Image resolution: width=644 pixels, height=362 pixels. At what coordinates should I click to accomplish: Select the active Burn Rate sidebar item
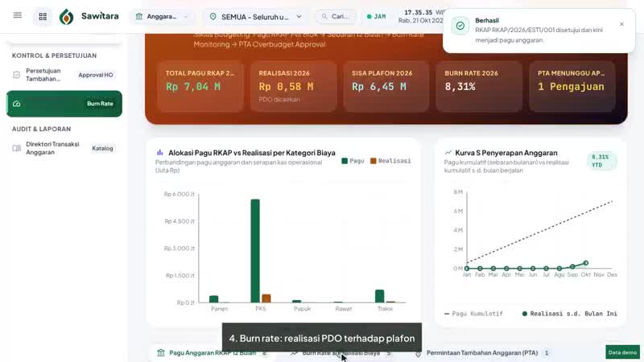pyautogui.click(x=64, y=104)
